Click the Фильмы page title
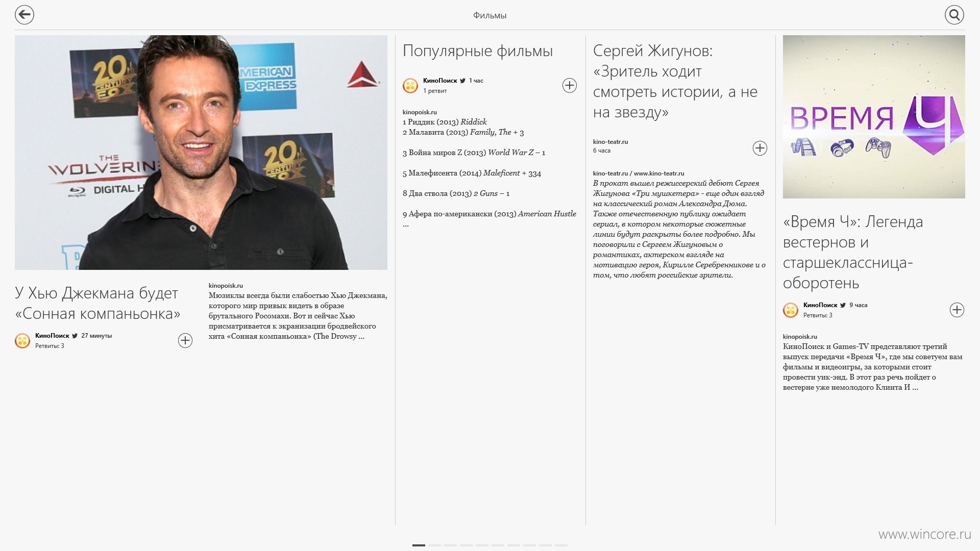980x551 pixels. [489, 15]
